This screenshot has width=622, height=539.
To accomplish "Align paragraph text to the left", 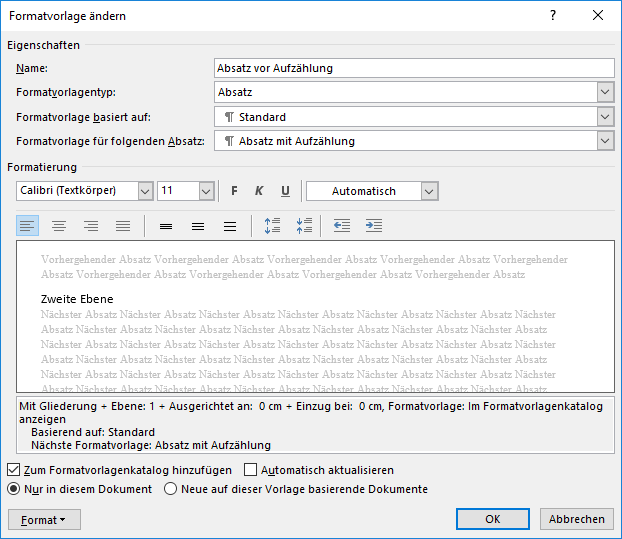I will click(x=28, y=226).
